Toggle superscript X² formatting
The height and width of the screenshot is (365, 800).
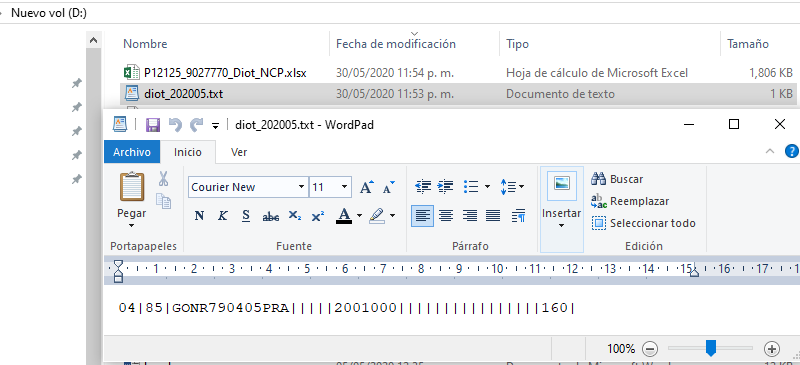(317, 216)
